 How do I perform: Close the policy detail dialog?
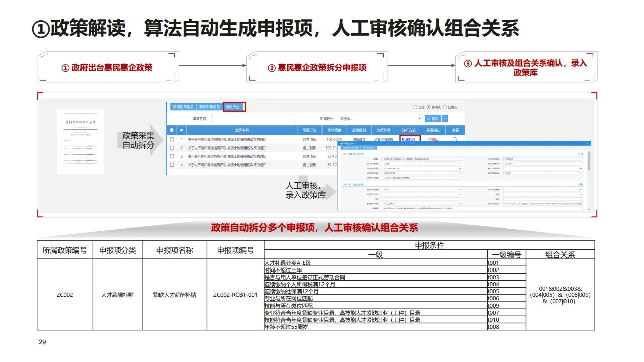587,143
